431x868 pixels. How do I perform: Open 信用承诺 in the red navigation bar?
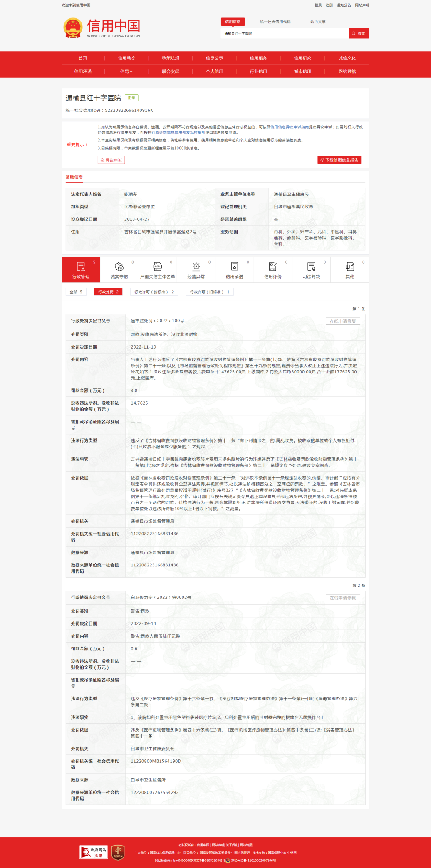tap(83, 72)
